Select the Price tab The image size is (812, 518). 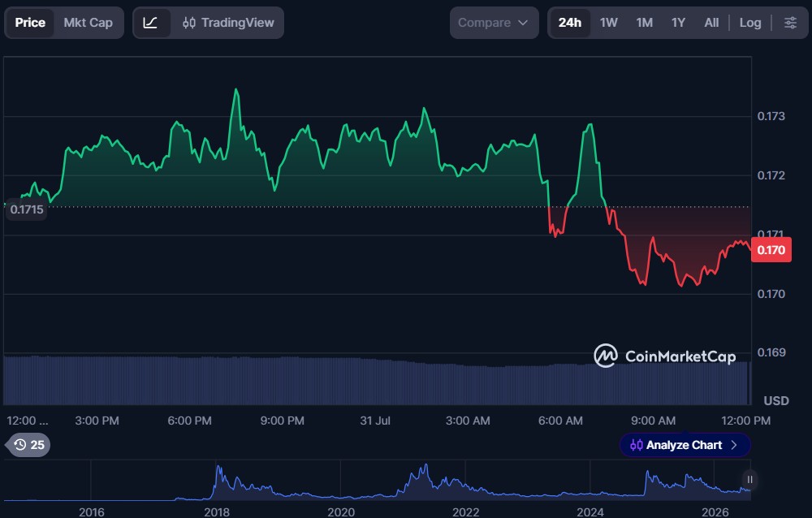pos(29,23)
